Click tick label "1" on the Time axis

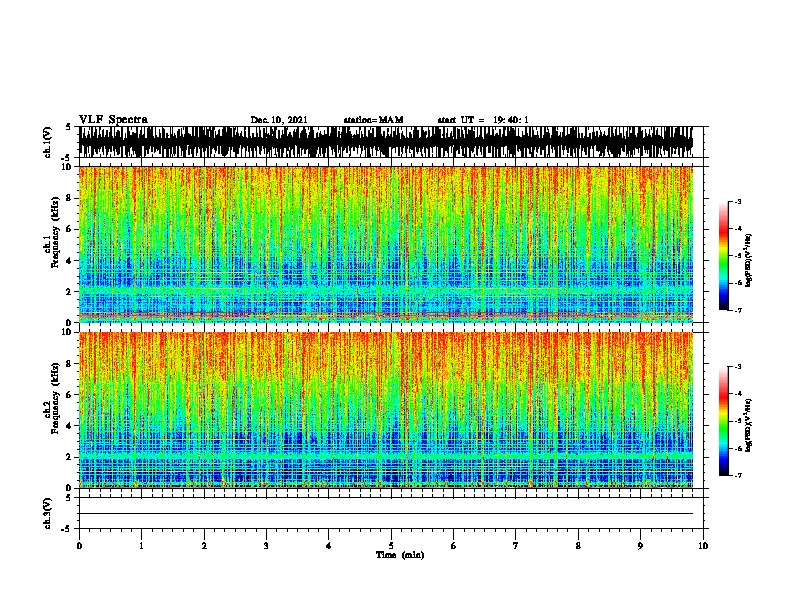(x=141, y=546)
